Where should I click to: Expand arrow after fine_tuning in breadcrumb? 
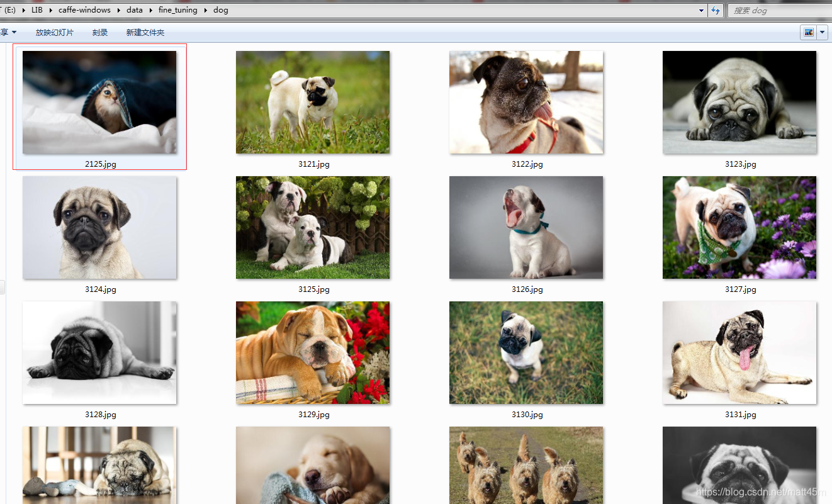coord(205,10)
